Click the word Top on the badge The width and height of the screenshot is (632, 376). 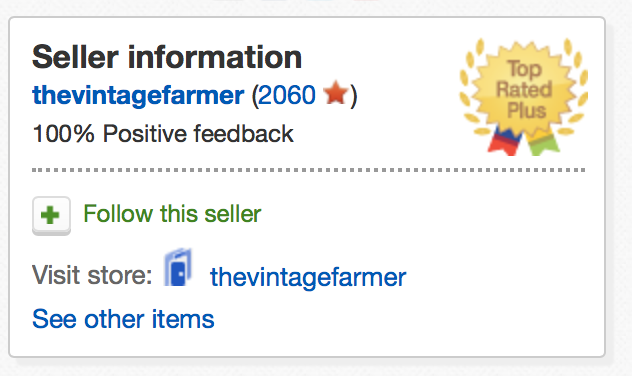click(524, 69)
